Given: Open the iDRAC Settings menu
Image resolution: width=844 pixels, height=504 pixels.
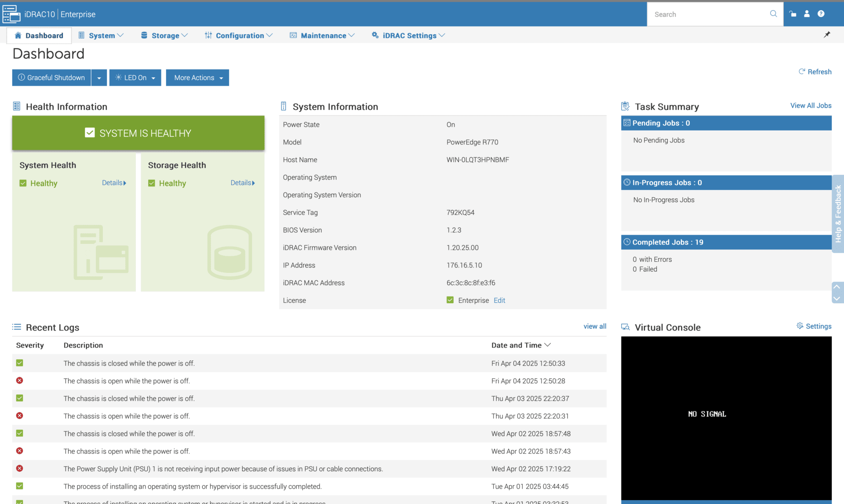Looking at the screenshot, I should [x=408, y=35].
